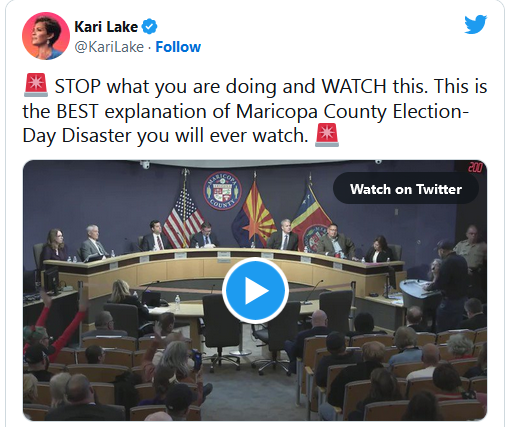Click the blue Twitter bird logo
The width and height of the screenshot is (515, 427).
pyautogui.click(x=476, y=24)
